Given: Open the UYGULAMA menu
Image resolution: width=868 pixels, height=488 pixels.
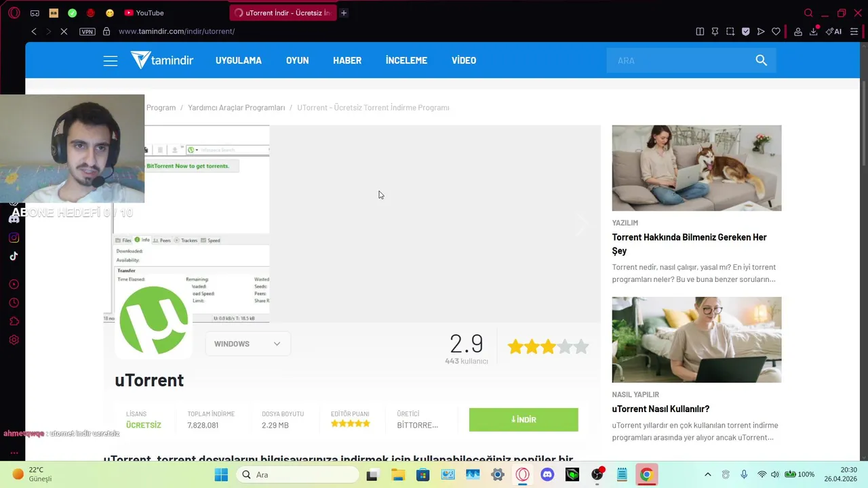Looking at the screenshot, I should 239,60.
